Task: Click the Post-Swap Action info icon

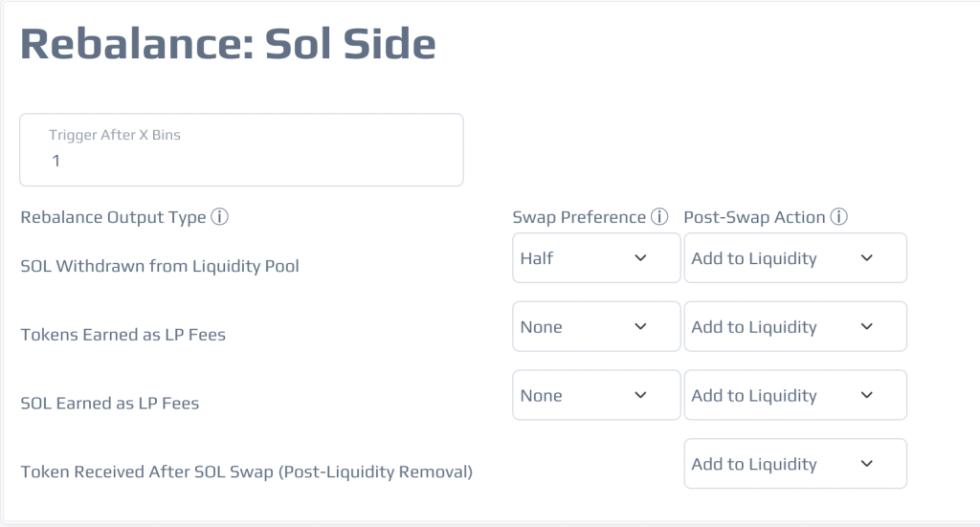Action: (838, 217)
